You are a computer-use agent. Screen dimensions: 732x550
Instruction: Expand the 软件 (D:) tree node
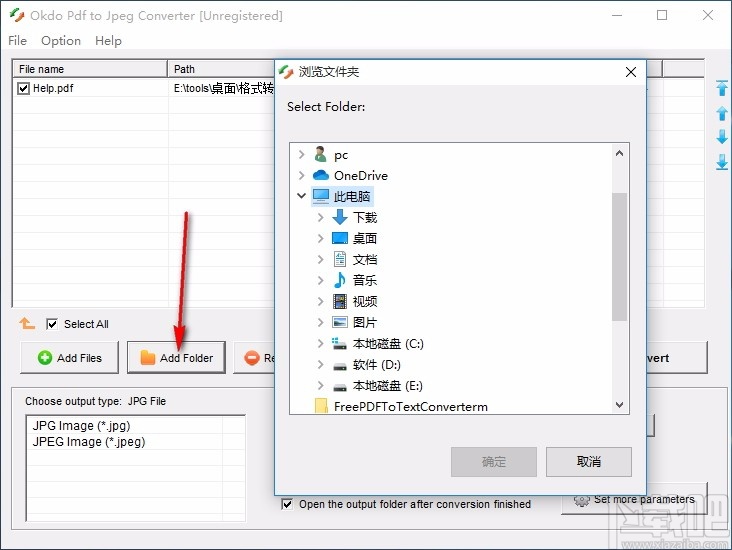(x=320, y=365)
